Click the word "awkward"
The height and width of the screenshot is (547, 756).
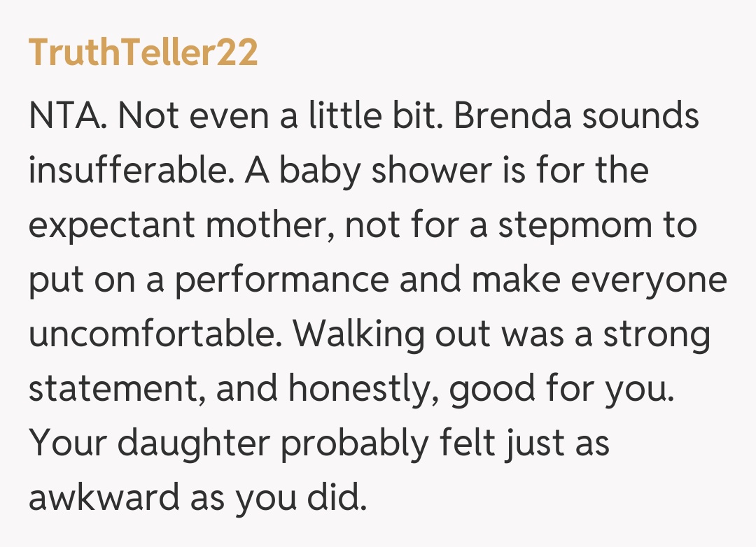104,498
